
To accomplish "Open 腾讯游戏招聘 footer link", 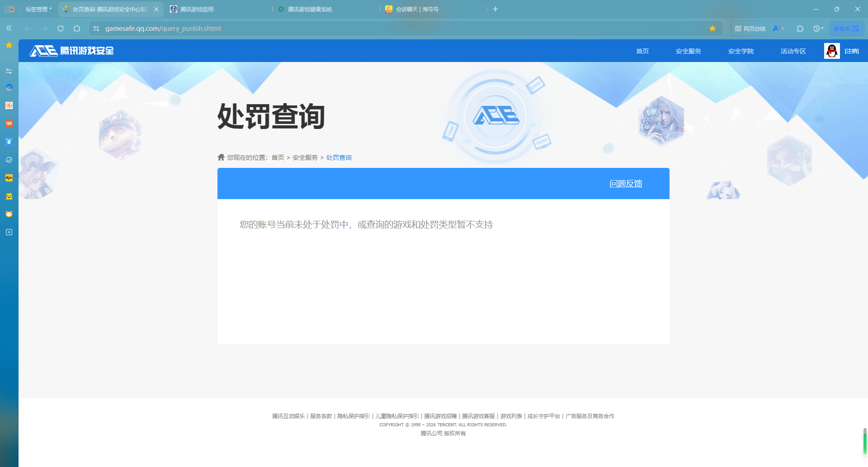I will coord(440,416).
